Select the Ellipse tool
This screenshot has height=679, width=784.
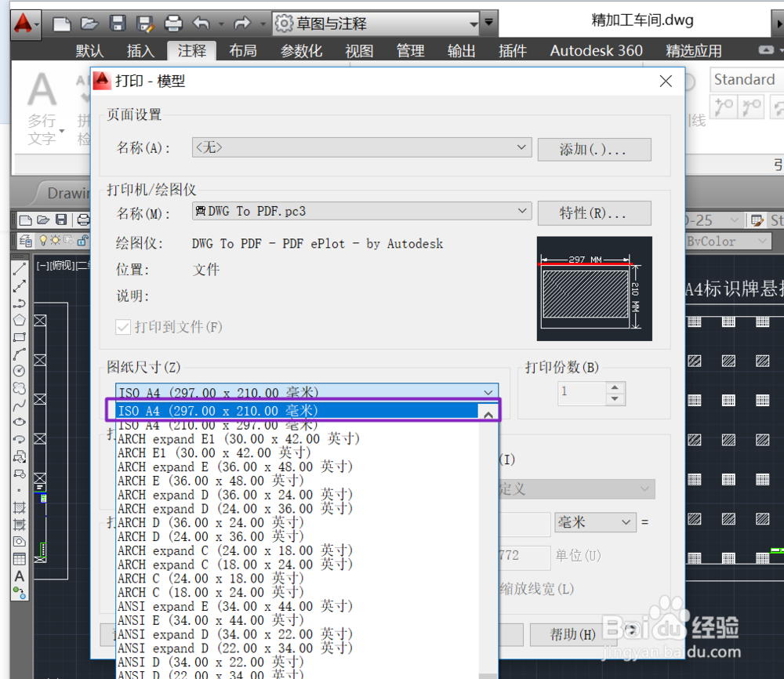[19, 422]
